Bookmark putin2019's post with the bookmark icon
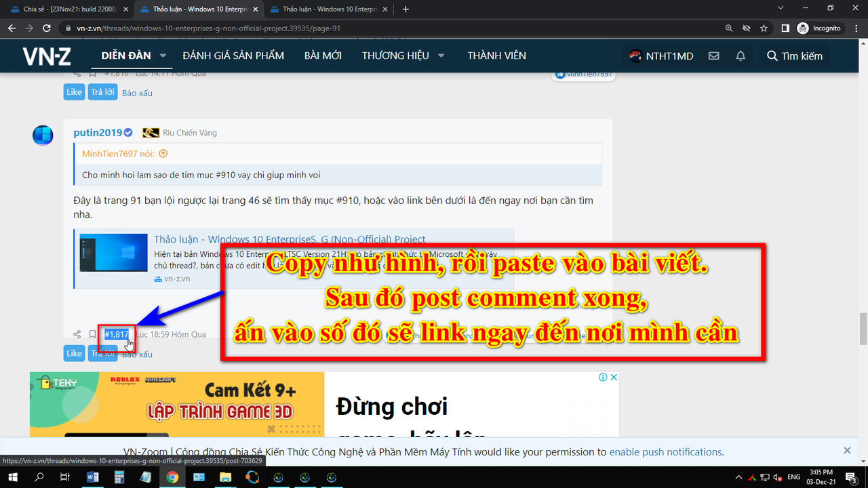The height and width of the screenshot is (488, 868). coord(92,333)
